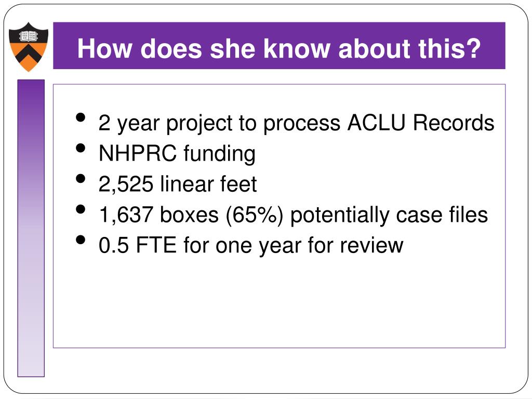532x399 pixels.
Task: Select the bullet dot before 'NHPRC funding'
Action: tap(81, 148)
